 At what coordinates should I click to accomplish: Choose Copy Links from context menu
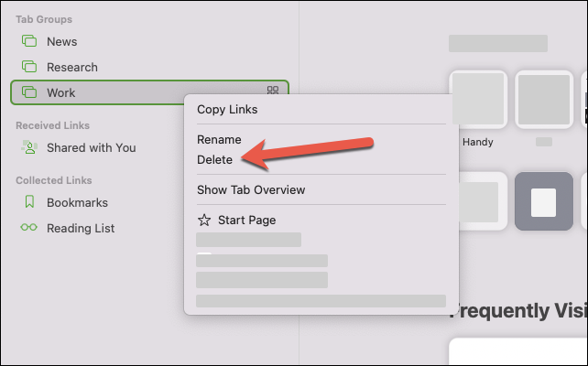pos(227,110)
